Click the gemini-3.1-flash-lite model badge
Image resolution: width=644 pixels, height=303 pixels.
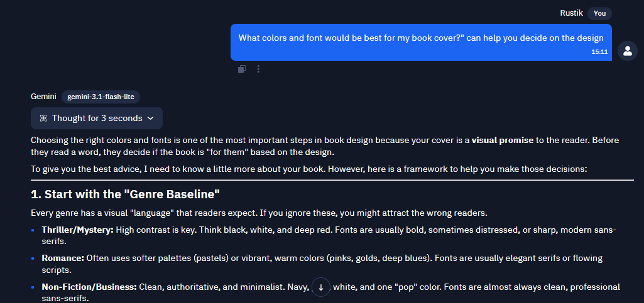101,97
